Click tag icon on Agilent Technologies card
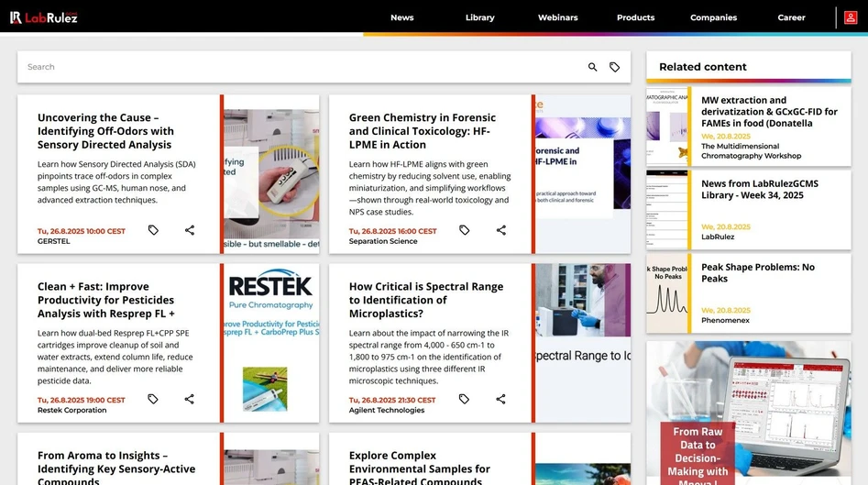Viewport: 868px width, 485px height. pos(464,399)
